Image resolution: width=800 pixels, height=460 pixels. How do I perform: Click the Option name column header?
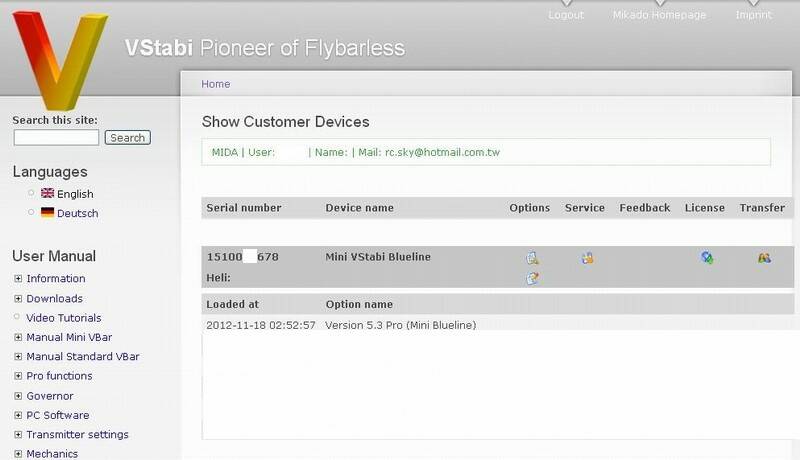point(359,304)
